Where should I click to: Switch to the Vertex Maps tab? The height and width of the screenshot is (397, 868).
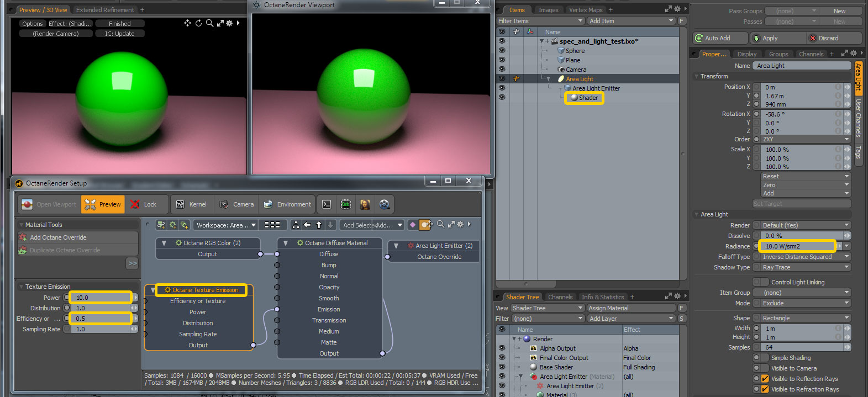pos(586,10)
